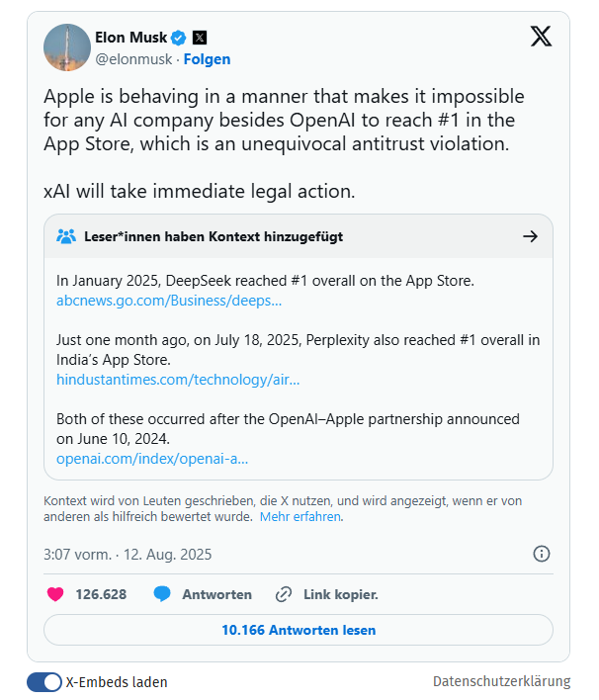Viewport: 599px width, 700px height.
Task: Toggle the X-Embeds laden switch
Action: point(44,682)
